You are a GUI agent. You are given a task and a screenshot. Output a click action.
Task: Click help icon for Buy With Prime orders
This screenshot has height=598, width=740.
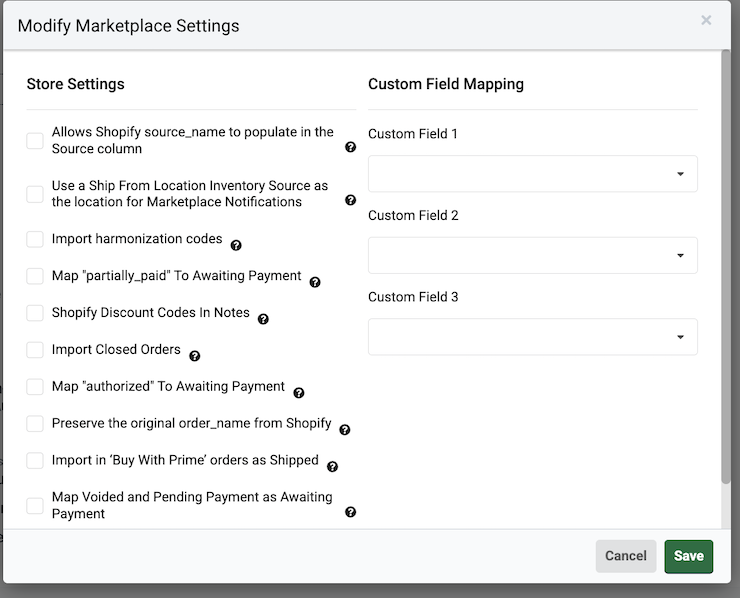(332, 466)
